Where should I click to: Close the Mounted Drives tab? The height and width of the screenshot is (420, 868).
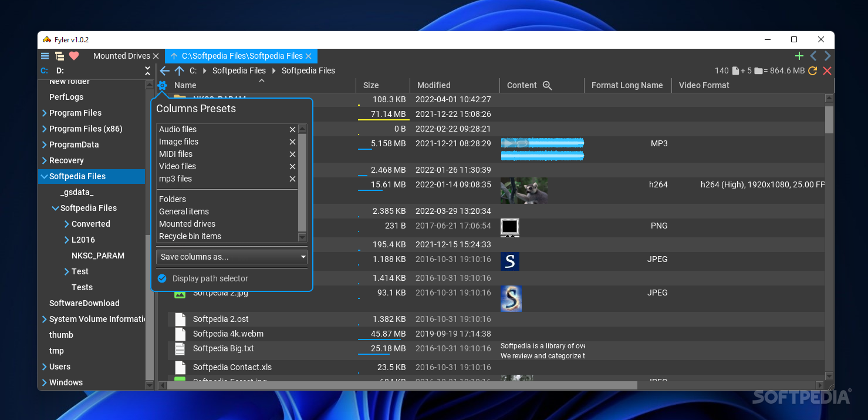[156, 56]
